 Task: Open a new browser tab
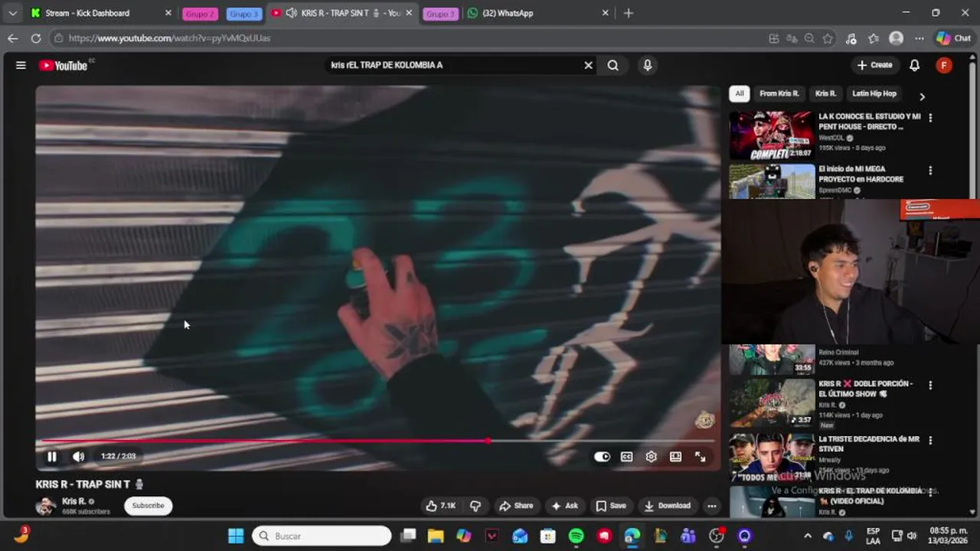click(x=629, y=13)
